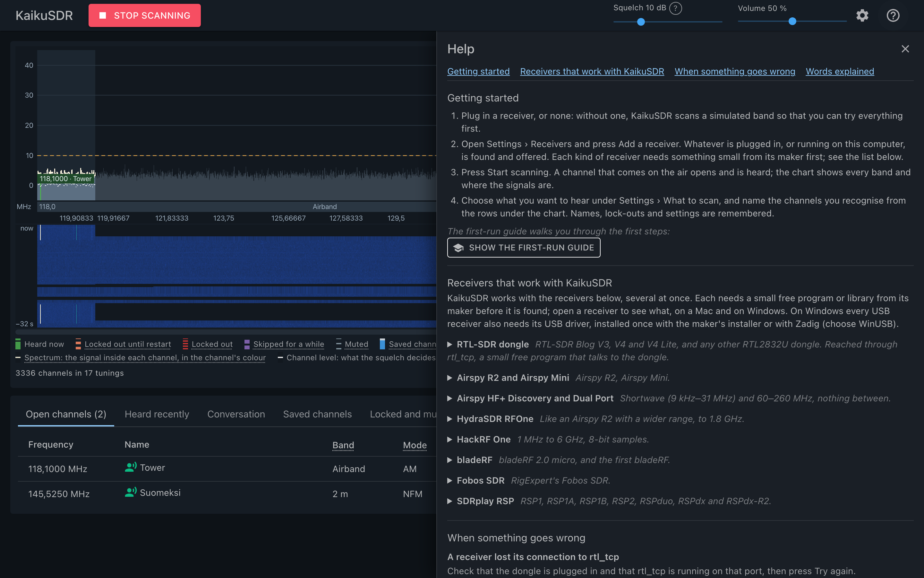Show the first-run guide
This screenshot has width=924, height=578.
[x=524, y=248]
